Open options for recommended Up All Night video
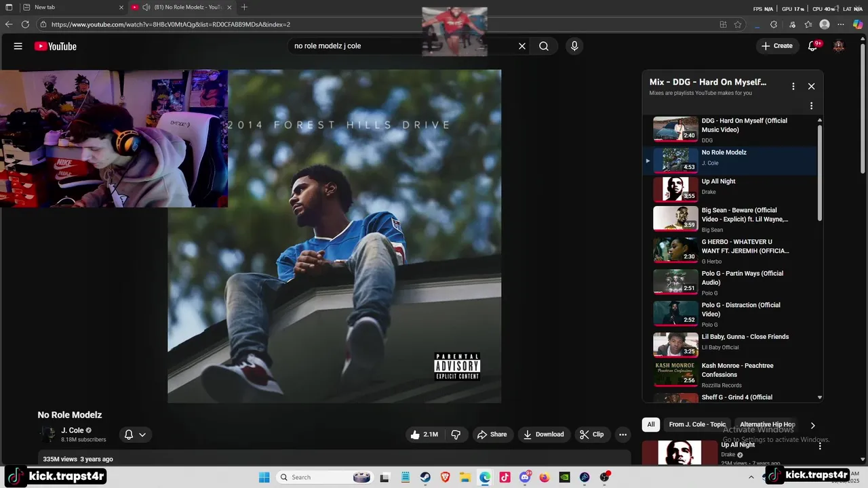868x488 pixels. click(x=820, y=446)
